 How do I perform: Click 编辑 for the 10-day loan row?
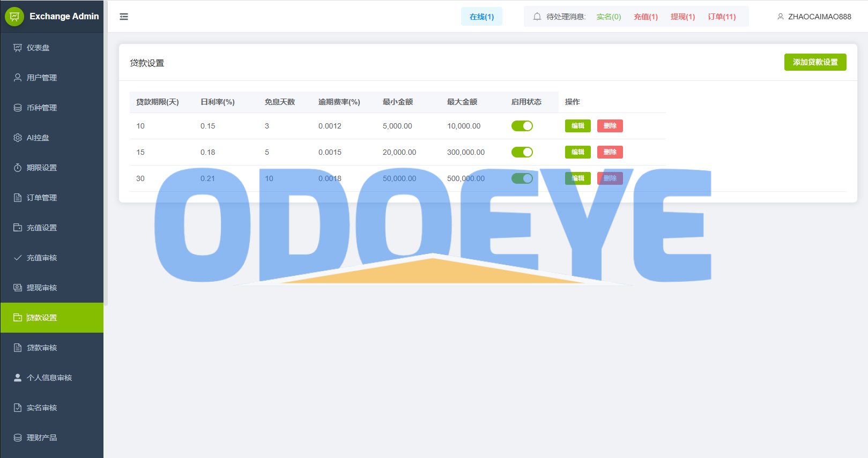577,126
